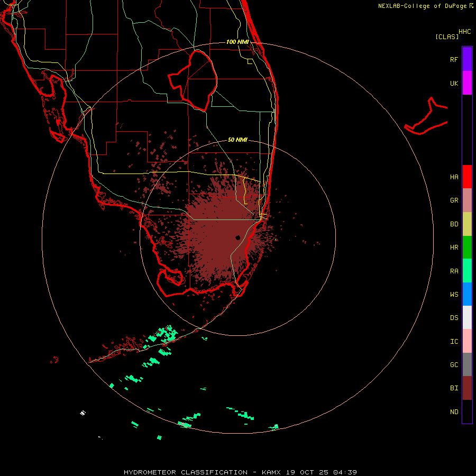Click the GC legend label

pos(454,365)
